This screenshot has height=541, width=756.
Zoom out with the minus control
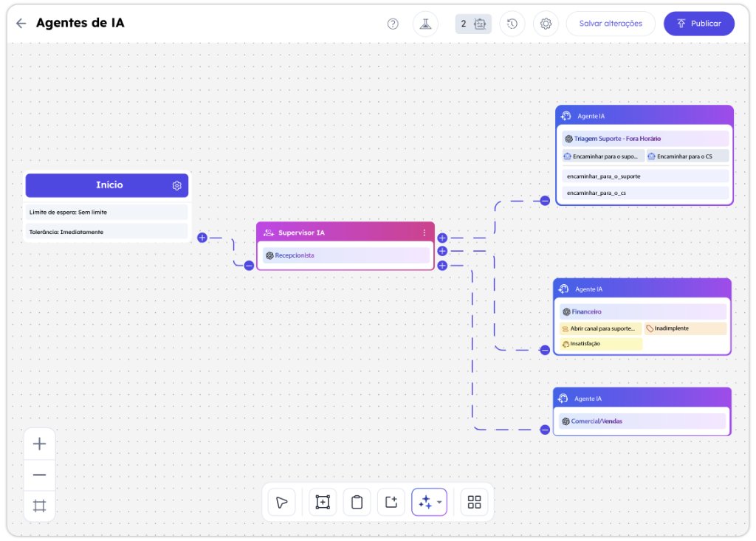pos(40,475)
